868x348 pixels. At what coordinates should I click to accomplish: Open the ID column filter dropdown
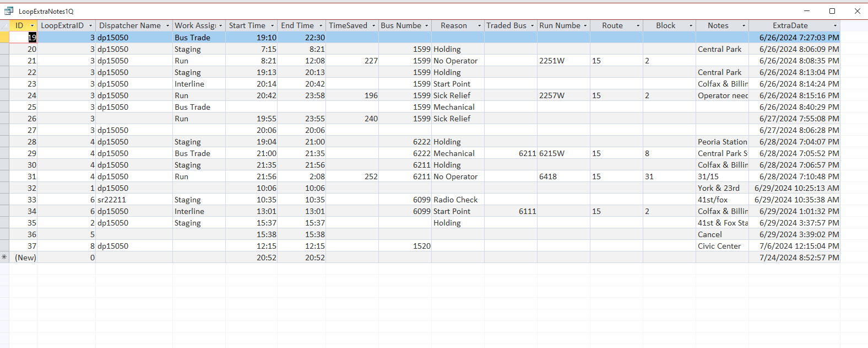point(32,26)
